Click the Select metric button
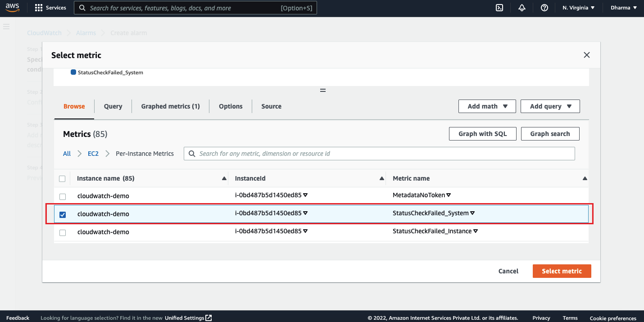This screenshot has height=322, width=644. coord(562,271)
